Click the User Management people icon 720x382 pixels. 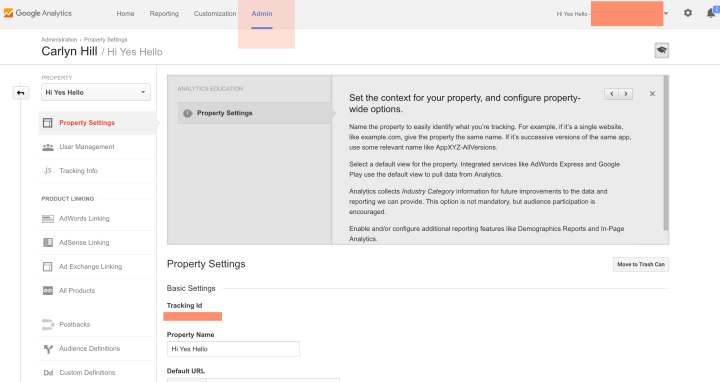(x=48, y=147)
